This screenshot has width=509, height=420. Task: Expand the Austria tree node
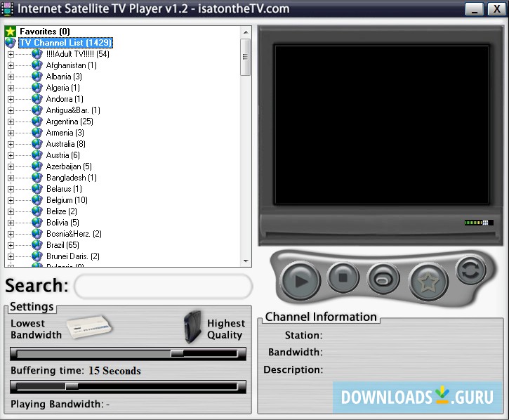click(x=11, y=155)
